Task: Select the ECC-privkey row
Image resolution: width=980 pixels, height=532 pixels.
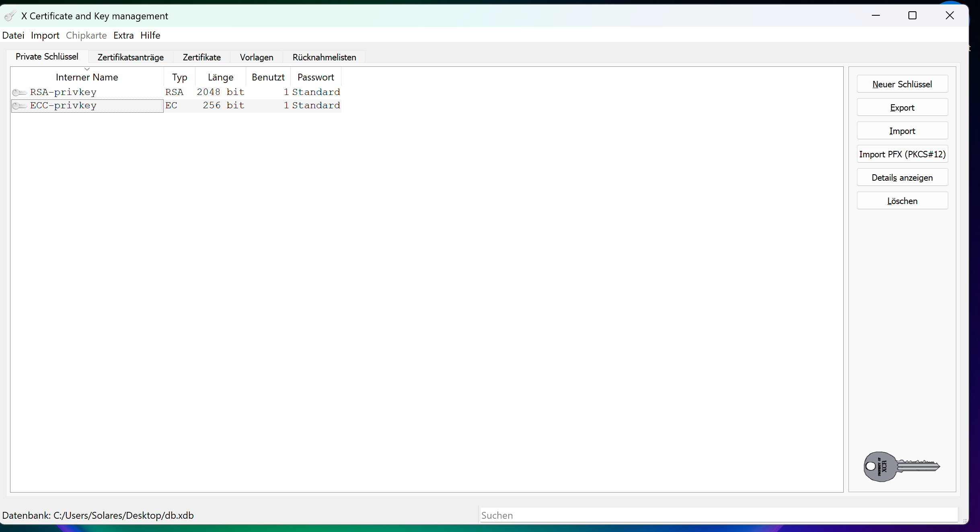Action: [x=176, y=105]
